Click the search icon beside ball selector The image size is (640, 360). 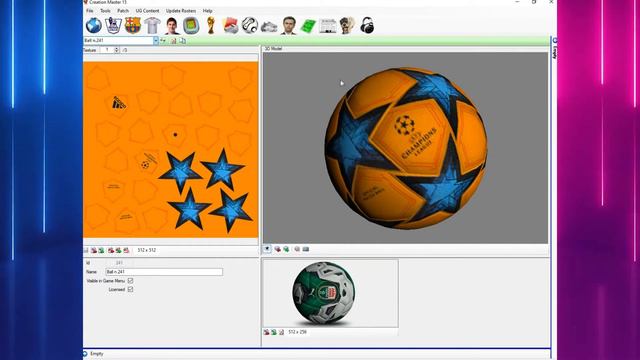[163, 40]
